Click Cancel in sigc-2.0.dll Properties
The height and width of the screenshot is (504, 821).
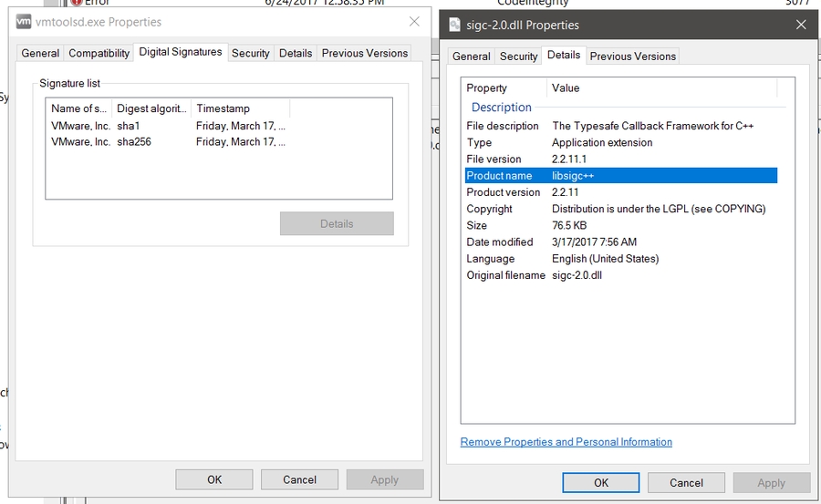pos(686,483)
